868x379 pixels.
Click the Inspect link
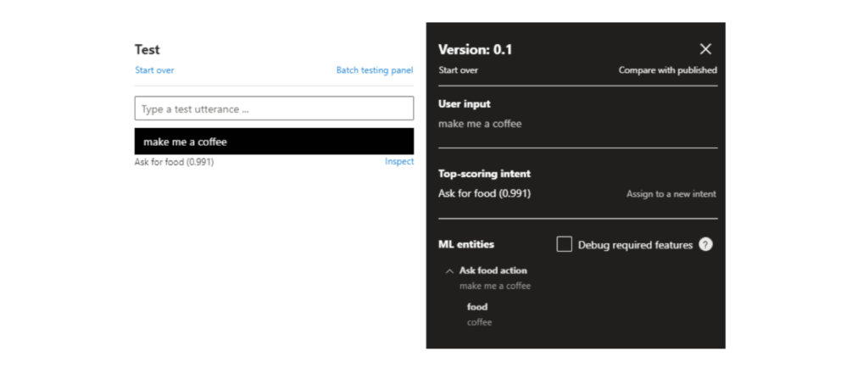tap(399, 162)
